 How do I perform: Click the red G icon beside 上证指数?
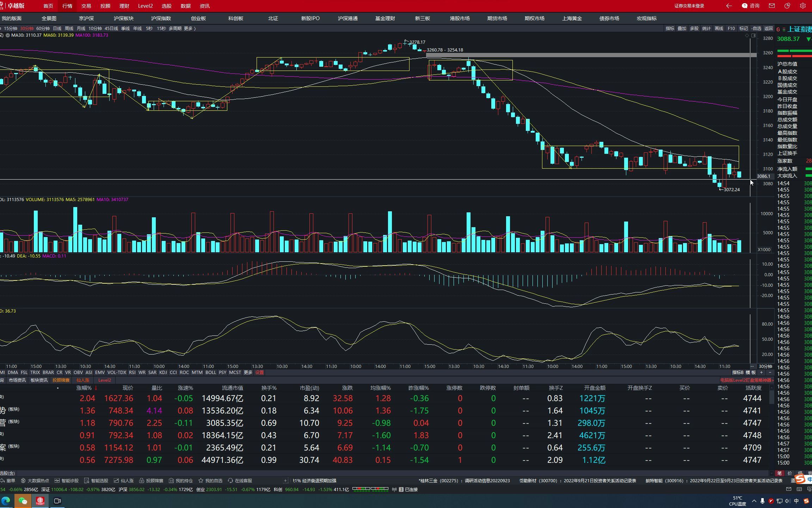(x=778, y=30)
